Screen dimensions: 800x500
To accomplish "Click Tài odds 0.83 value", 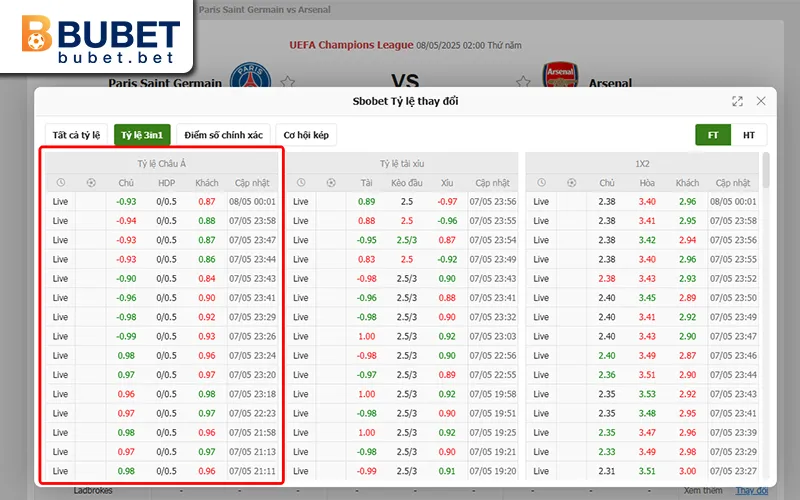I will pyautogui.click(x=366, y=259).
